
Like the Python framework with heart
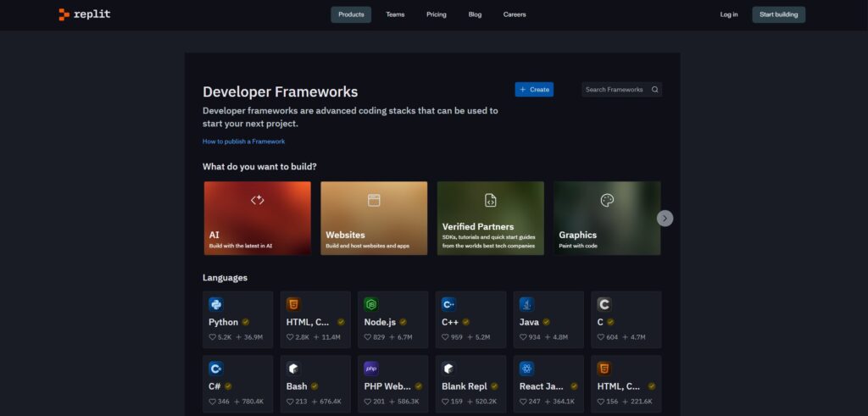coord(212,337)
